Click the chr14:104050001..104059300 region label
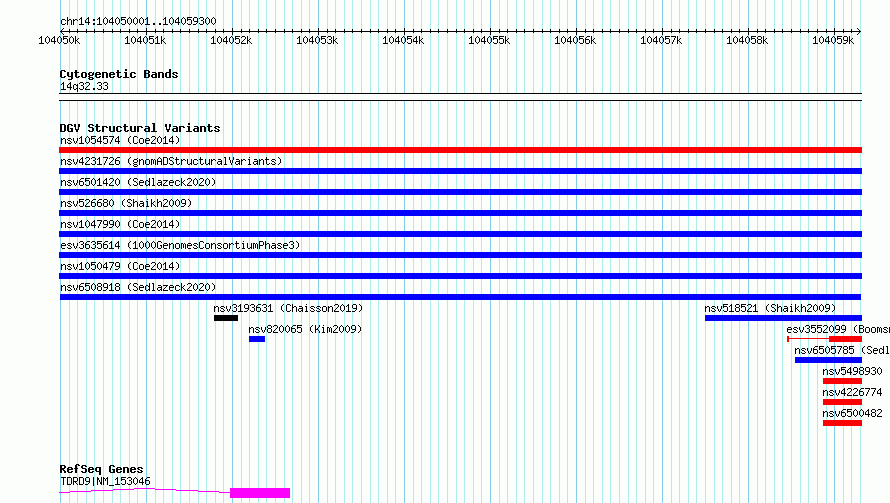Screen dimensions: 890x503 [x=138, y=21]
